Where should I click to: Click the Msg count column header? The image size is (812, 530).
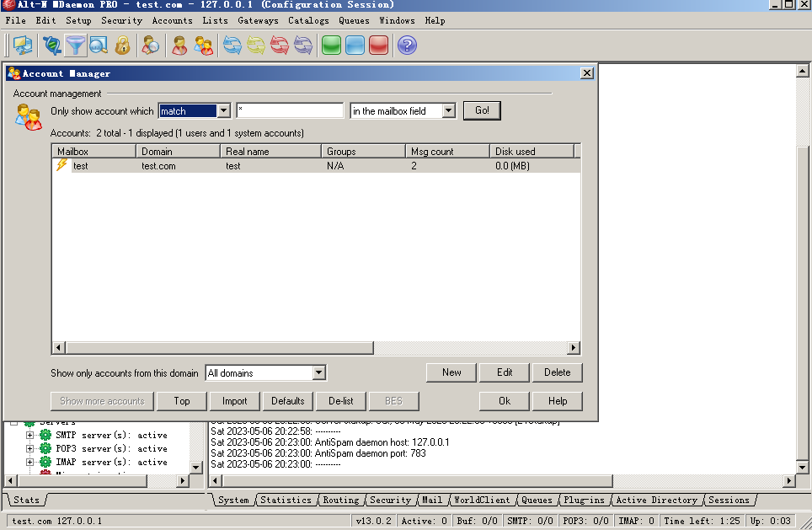[447, 152]
